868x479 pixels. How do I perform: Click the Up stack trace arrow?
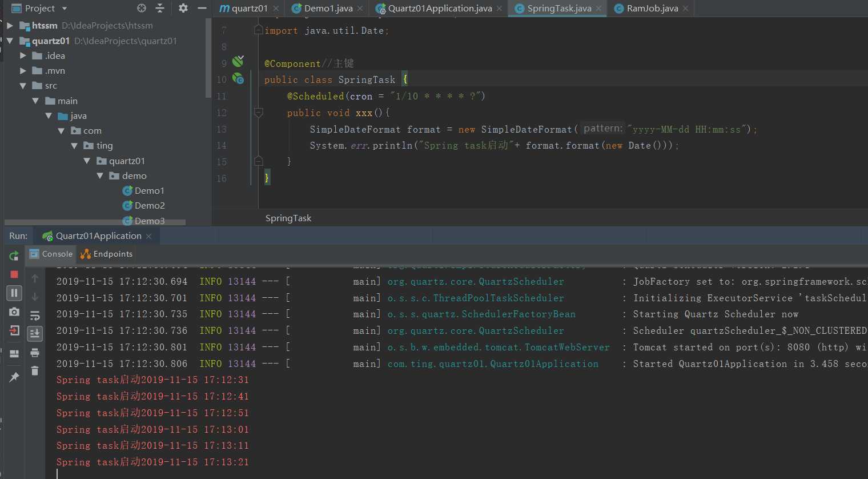[x=35, y=278]
